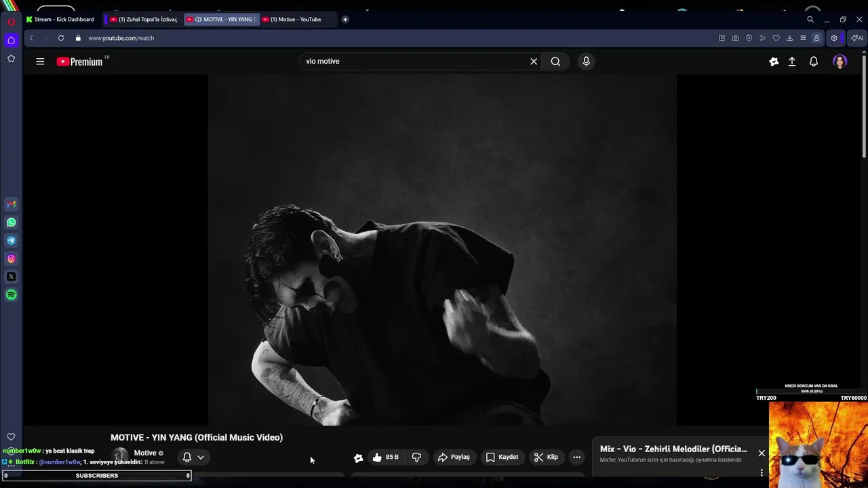868x488 pixels.
Task: Open the Opera AI assistant button
Action: point(857,38)
